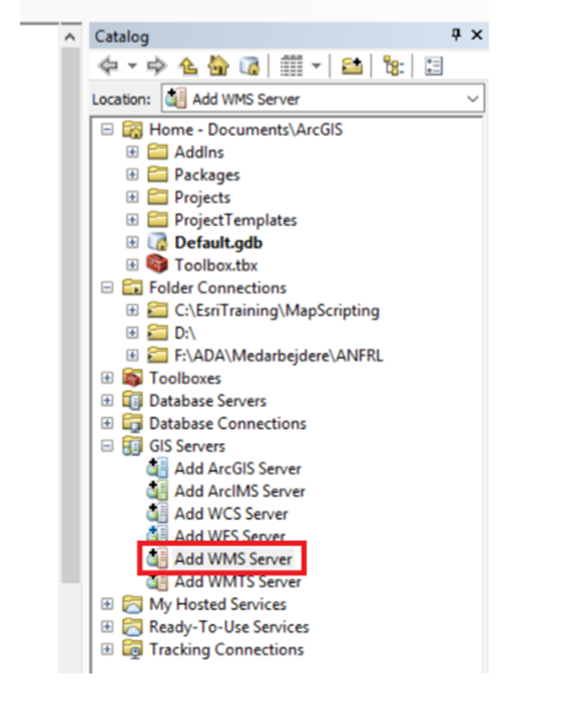Viewport: 566px width, 728px height.
Task: Select the D:\ folder connection
Action: coord(184,333)
